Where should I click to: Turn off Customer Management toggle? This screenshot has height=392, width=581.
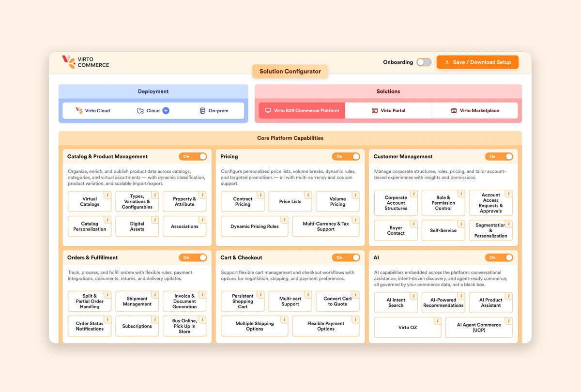point(499,156)
